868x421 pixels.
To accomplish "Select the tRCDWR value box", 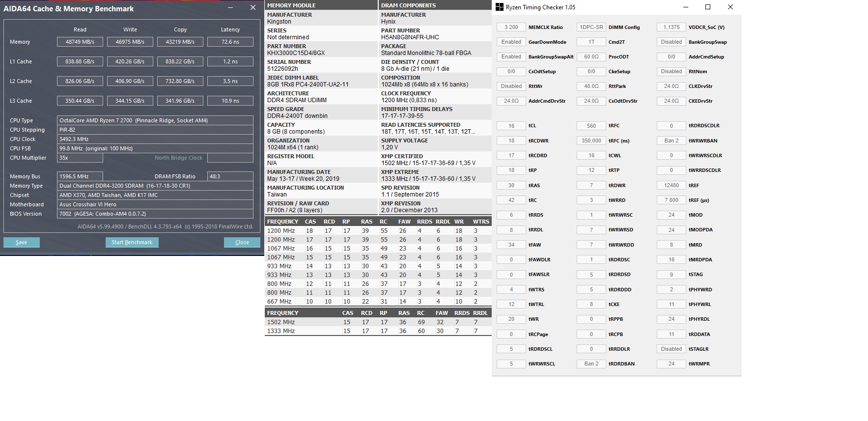I will [511, 140].
